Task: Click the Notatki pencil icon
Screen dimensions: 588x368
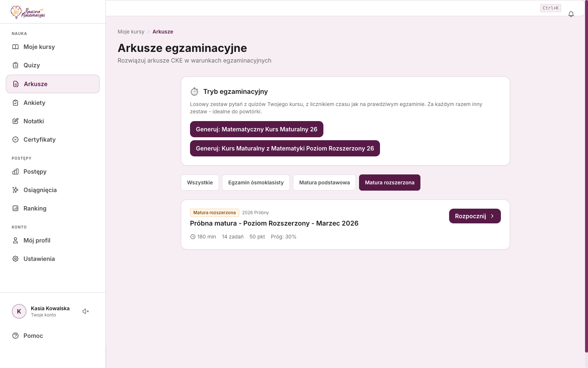Action: (x=15, y=121)
